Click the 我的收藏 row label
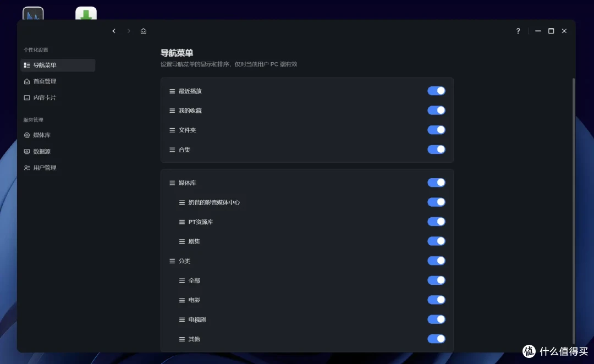The image size is (594, 364). point(190,111)
